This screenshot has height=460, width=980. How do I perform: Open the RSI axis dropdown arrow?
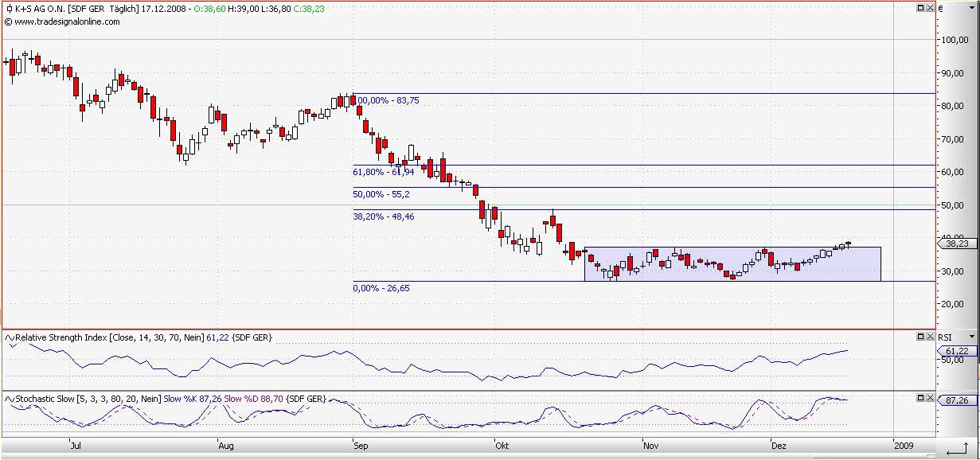click(972, 337)
